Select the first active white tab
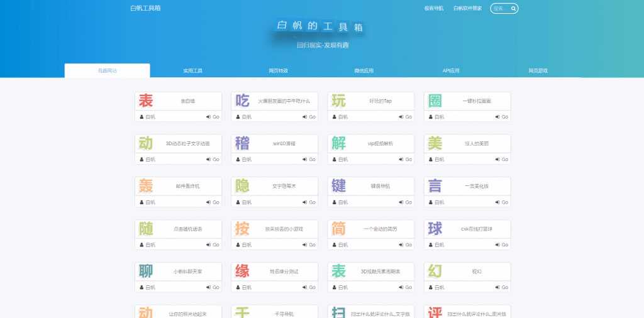644x318 pixels. pyautogui.click(x=107, y=70)
